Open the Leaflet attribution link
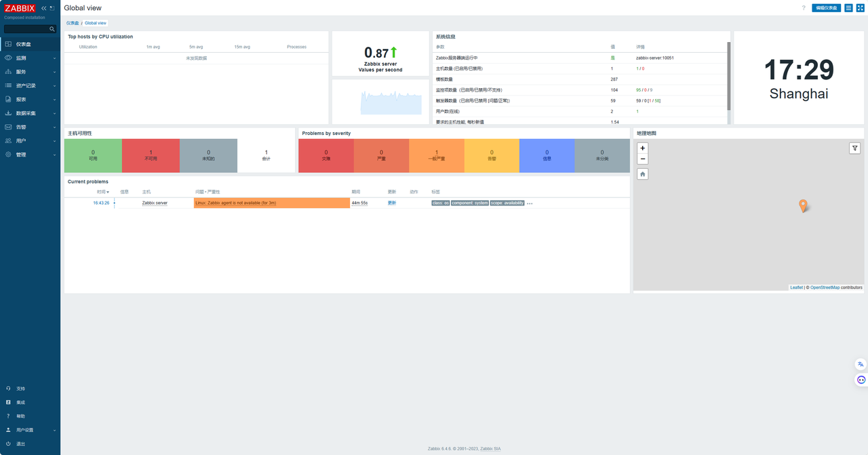 click(x=796, y=288)
